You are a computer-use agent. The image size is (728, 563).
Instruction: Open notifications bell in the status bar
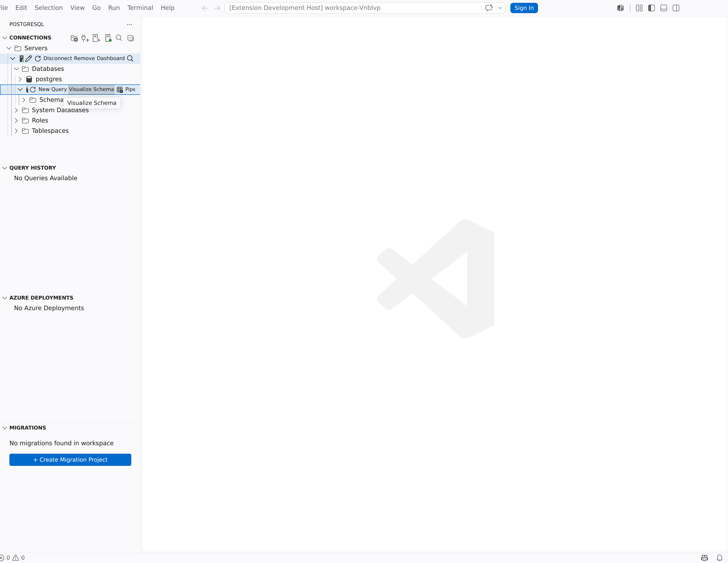pyautogui.click(x=720, y=558)
